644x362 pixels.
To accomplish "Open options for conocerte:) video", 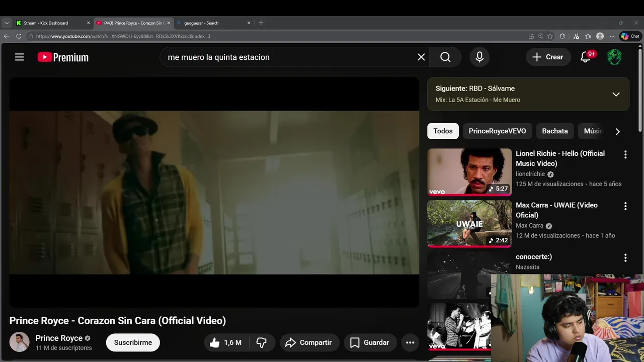I will click(x=625, y=258).
